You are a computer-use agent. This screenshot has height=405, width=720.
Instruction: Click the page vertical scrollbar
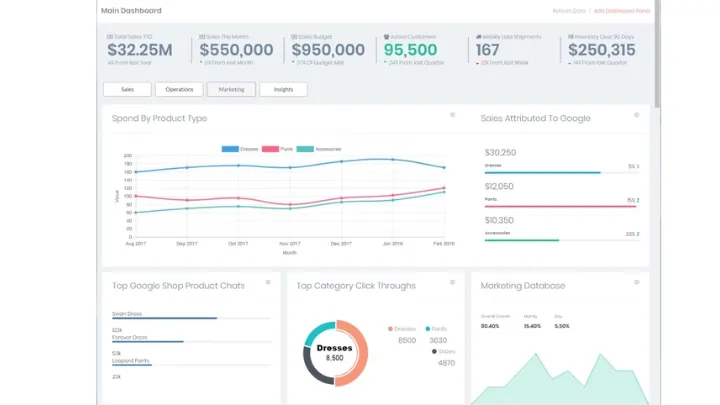pyautogui.click(x=656, y=60)
